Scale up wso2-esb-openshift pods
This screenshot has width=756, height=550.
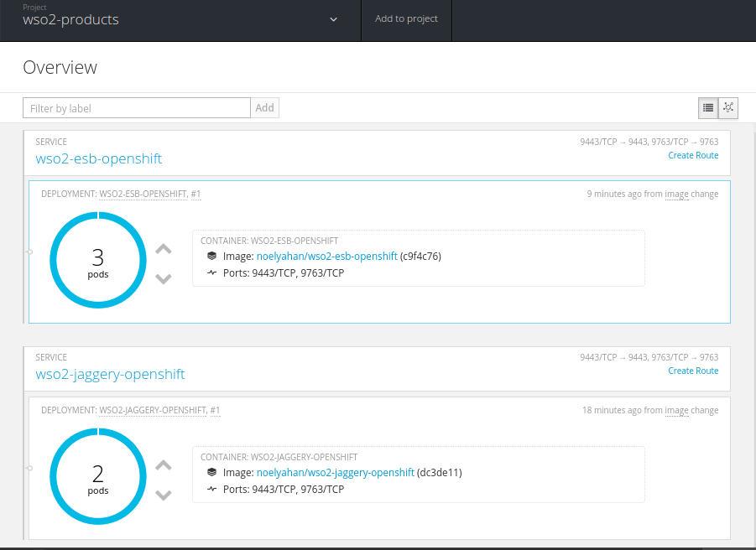[164, 249]
